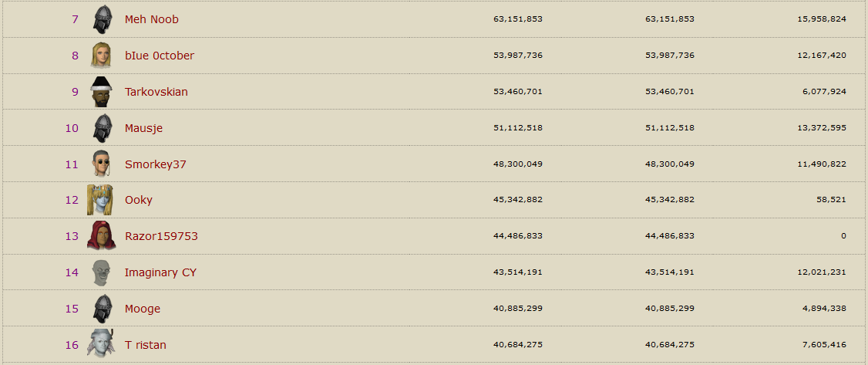868x365 pixels.
Task: Open Tarkovskian's player profile link
Action: [x=156, y=92]
